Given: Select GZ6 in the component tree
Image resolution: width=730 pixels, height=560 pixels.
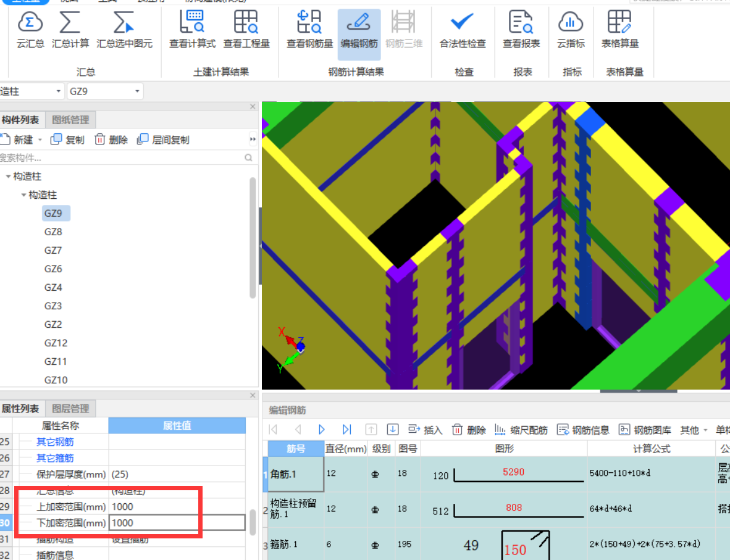Looking at the screenshot, I should 53,269.
